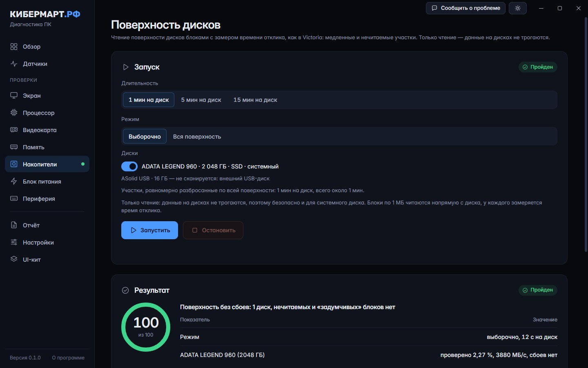The height and width of the screenshot is (368, 588).
Task: Start the scan with Запустить button
Action: point(149,230)
